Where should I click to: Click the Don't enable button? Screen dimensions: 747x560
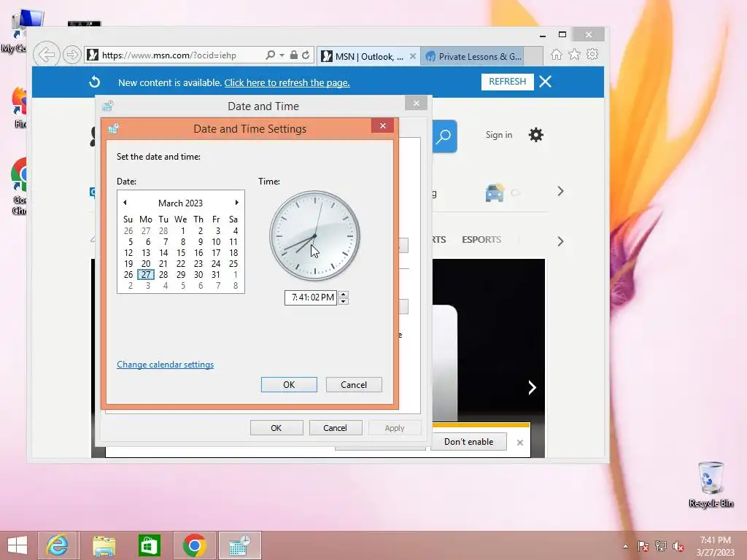[469, 442]
